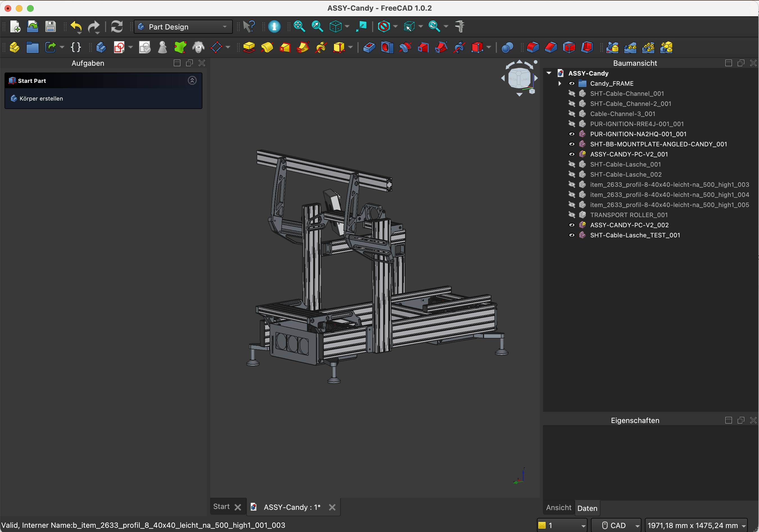This screenshot has width=759, height=532.
Task: Collapse the Start Part task panel
Action: pyautogui.click(x=192, y=80)
